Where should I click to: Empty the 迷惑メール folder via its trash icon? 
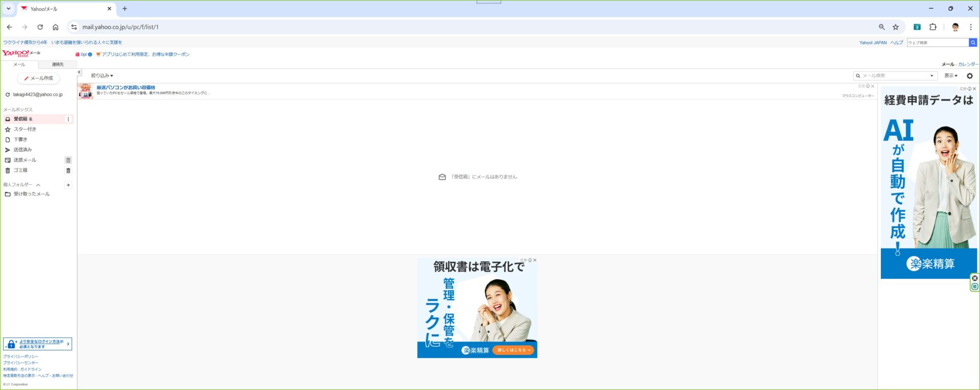pyautogui.click(x=68, y=160)
